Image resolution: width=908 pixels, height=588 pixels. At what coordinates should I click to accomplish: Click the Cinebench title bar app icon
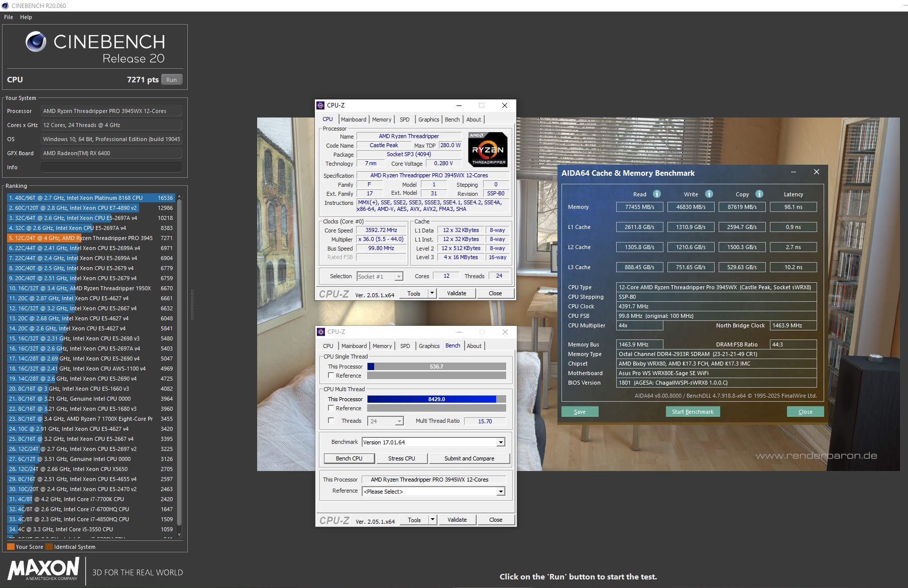click(5, 6)
